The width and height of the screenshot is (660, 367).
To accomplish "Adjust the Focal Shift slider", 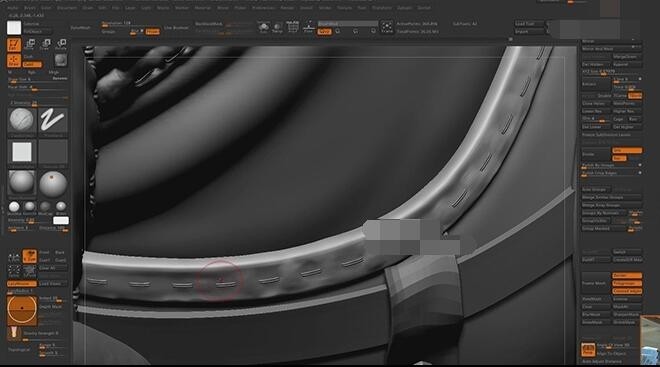I will coord(37,88).
